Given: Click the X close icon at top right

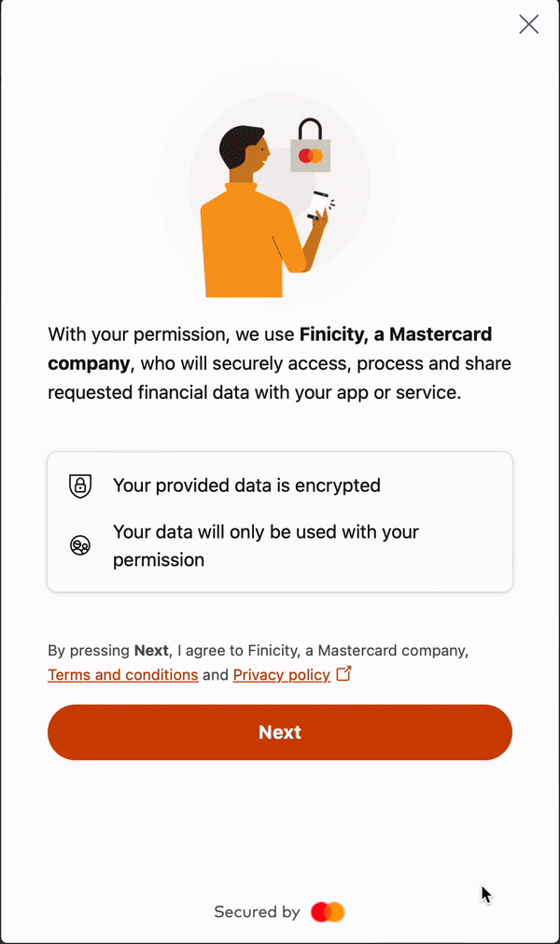Looking at the screenshot, I should [528, 24].
